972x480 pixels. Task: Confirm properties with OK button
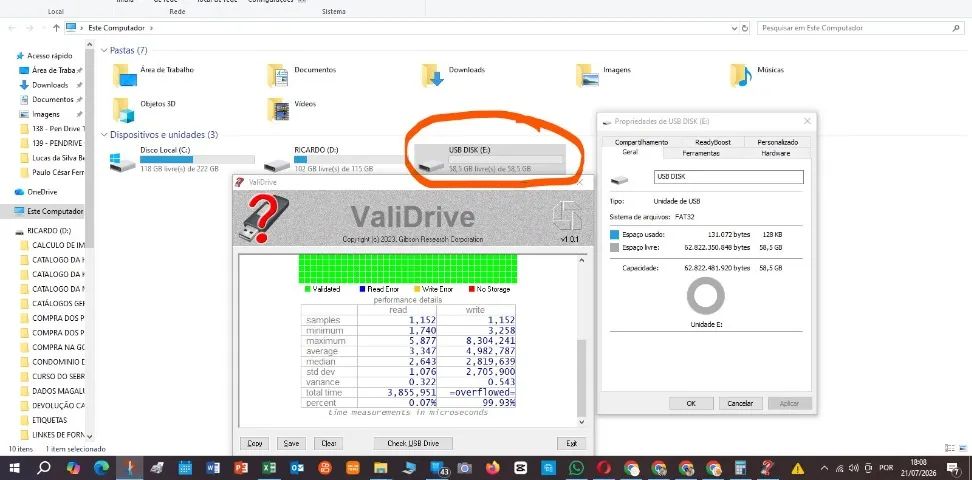(691, 403)
